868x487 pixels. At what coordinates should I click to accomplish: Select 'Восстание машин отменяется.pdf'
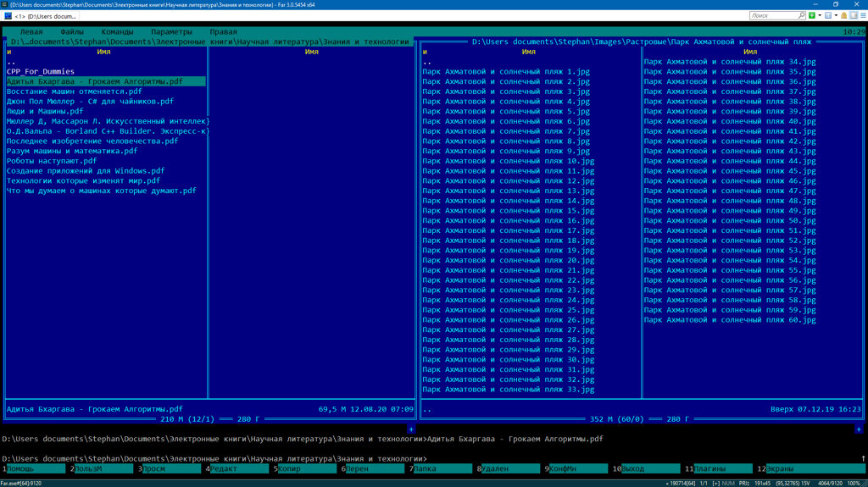click(75, 91)
